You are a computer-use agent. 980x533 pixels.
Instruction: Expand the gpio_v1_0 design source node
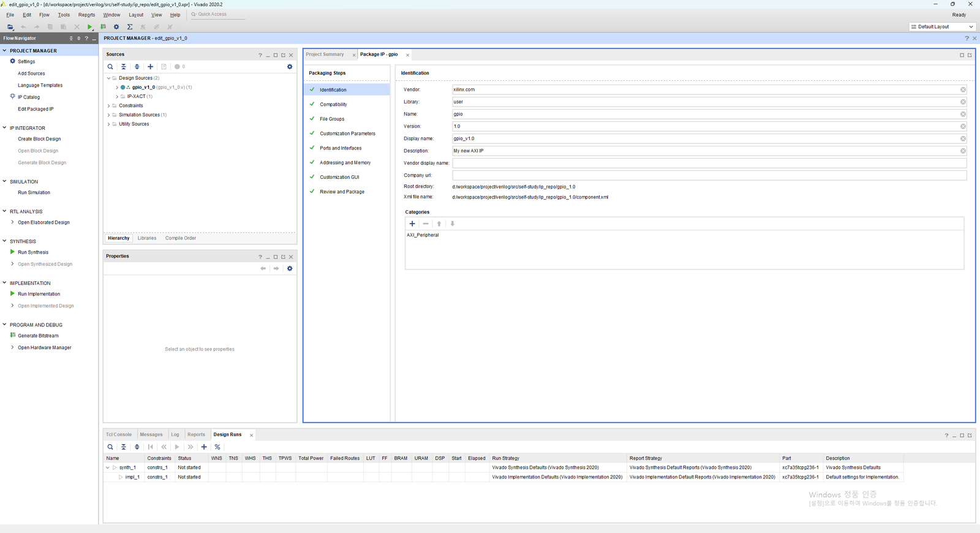tap(117, 88)
